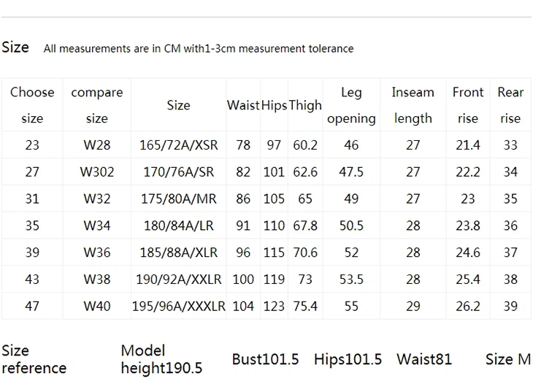Screen dimensions: 533x392
Task: Click the 'Model height190.5' text
Action: [161, 359]
